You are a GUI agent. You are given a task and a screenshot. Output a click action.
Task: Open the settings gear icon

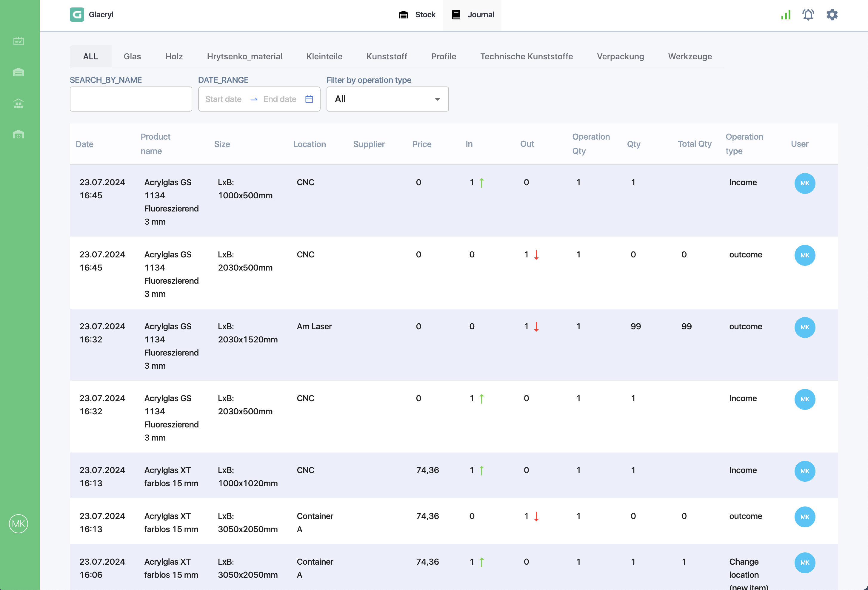[x=832, y=15]
